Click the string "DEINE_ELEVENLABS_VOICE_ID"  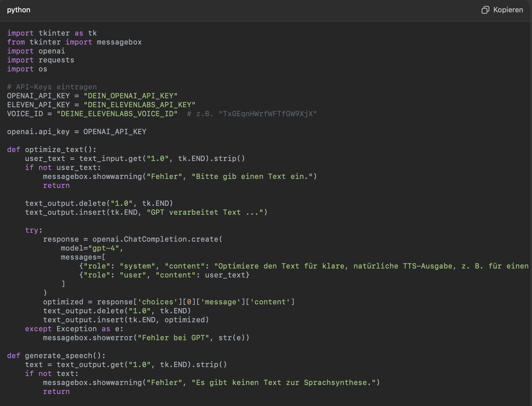(117, 114)
